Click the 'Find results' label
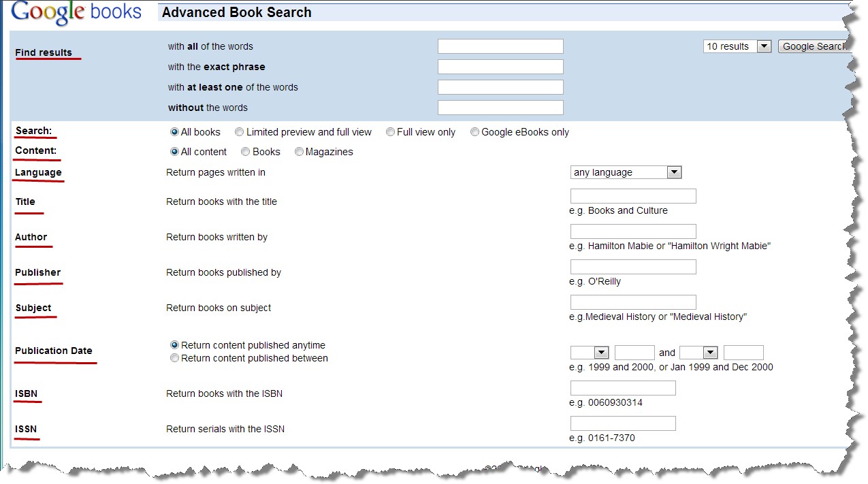This screenshot has width=868, height=484. pyautogui.click(x=44, y=52)
